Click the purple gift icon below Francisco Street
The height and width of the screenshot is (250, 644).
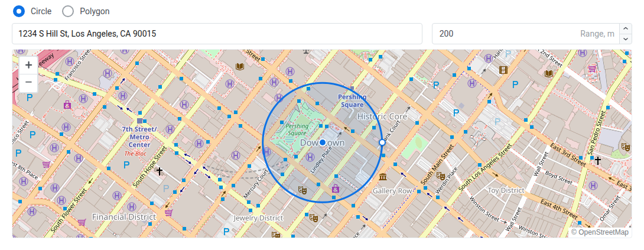(x=67, y=105)
